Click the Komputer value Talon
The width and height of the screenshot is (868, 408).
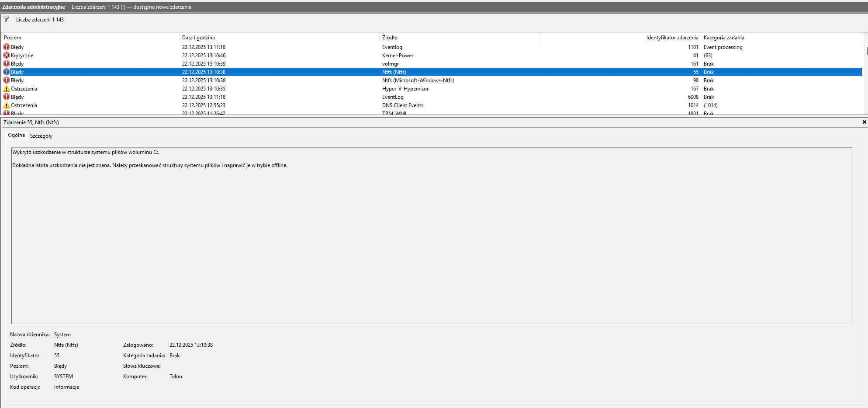pos(176,377)
